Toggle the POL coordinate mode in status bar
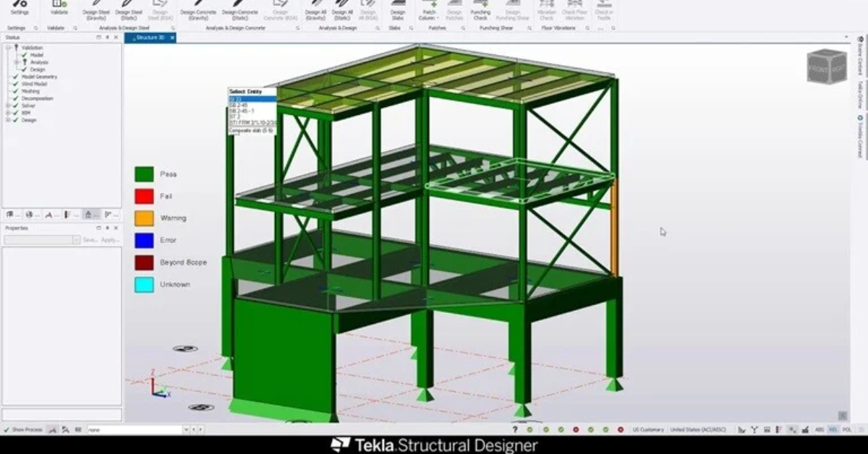This screenshot has width=868, height=454. (846, 429)
